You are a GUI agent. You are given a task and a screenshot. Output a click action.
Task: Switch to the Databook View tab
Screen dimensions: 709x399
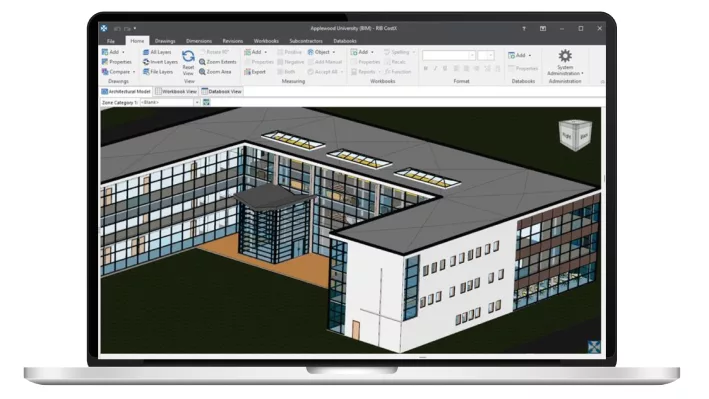pos(222,91)
